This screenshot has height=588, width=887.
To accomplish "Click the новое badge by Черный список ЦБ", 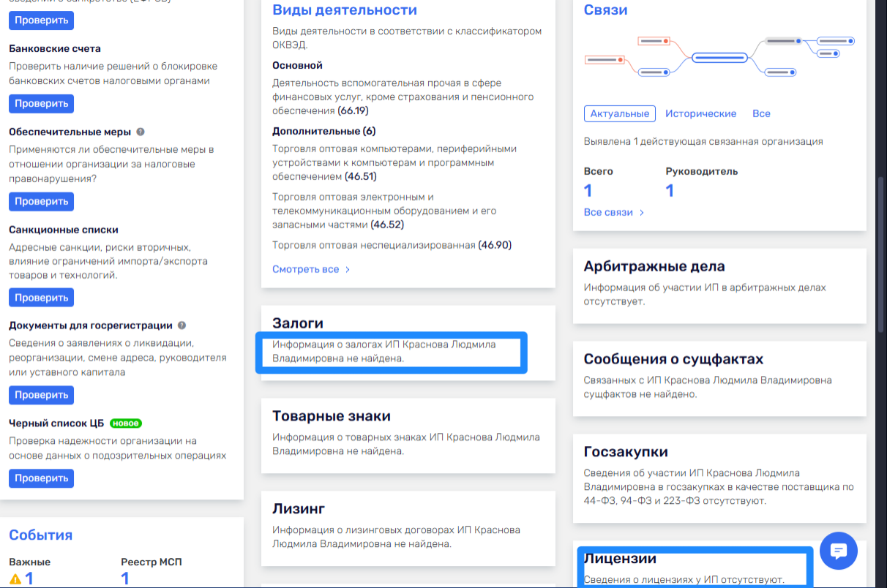I will pos(126,423).
